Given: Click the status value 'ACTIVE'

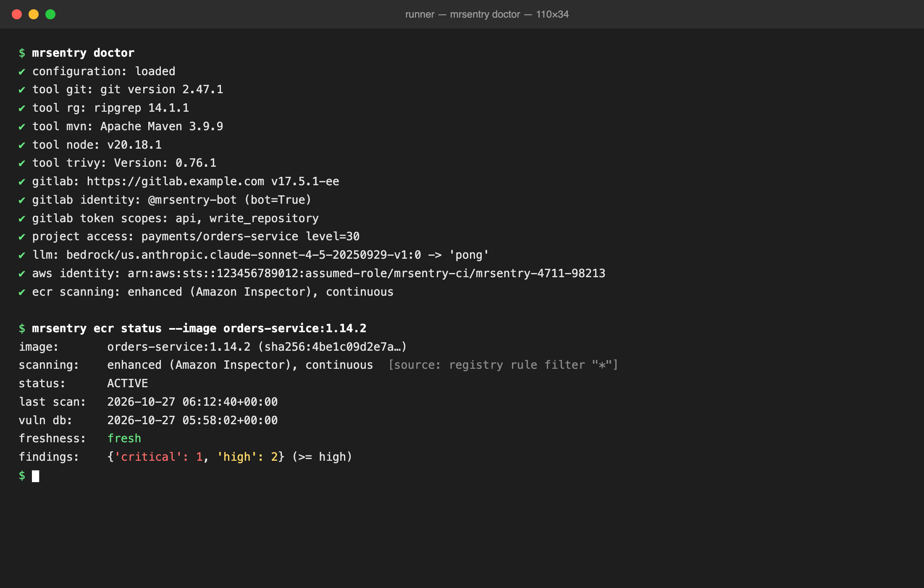Looking at the screenshot, I should [x=128, y=383].
